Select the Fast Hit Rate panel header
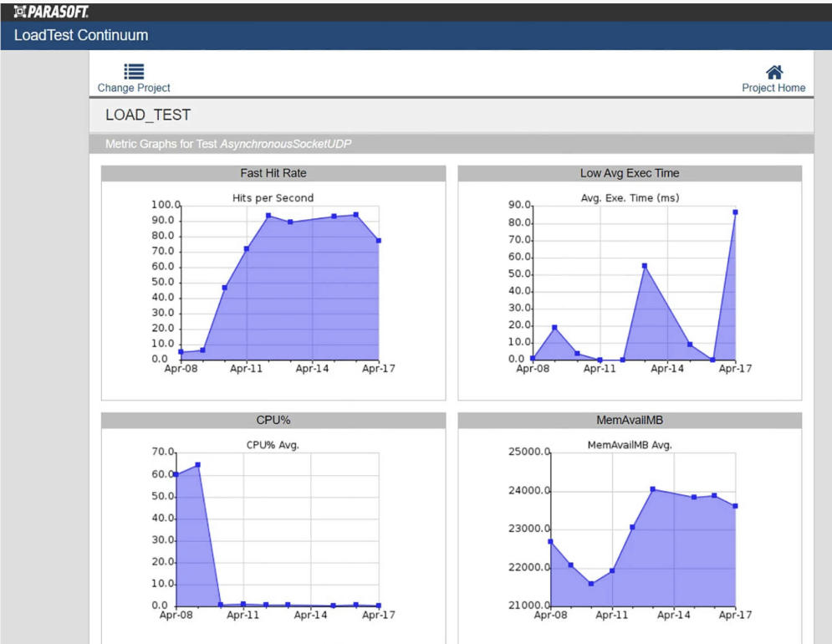Screen dimensions: 832x644 [x=273, y=173]
